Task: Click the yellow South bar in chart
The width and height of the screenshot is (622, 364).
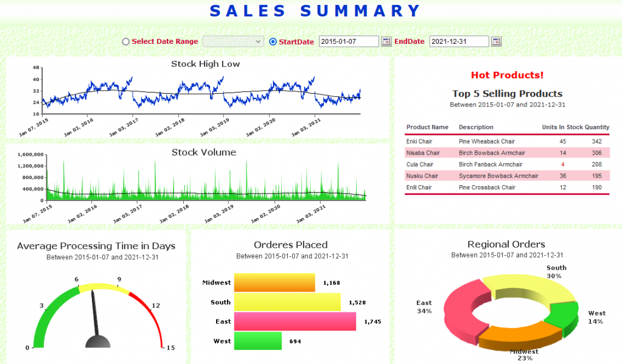Action: (x=287, y=302)
